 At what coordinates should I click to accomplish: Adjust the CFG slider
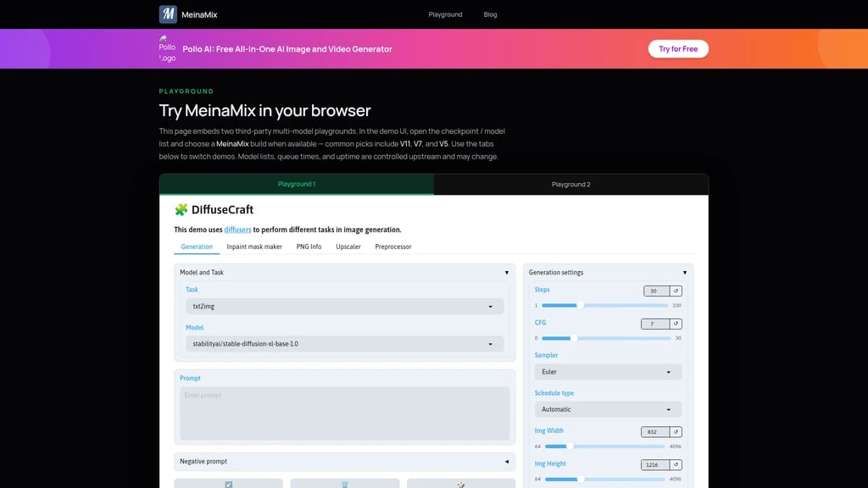pyautogui.click(x=604, y=338)
